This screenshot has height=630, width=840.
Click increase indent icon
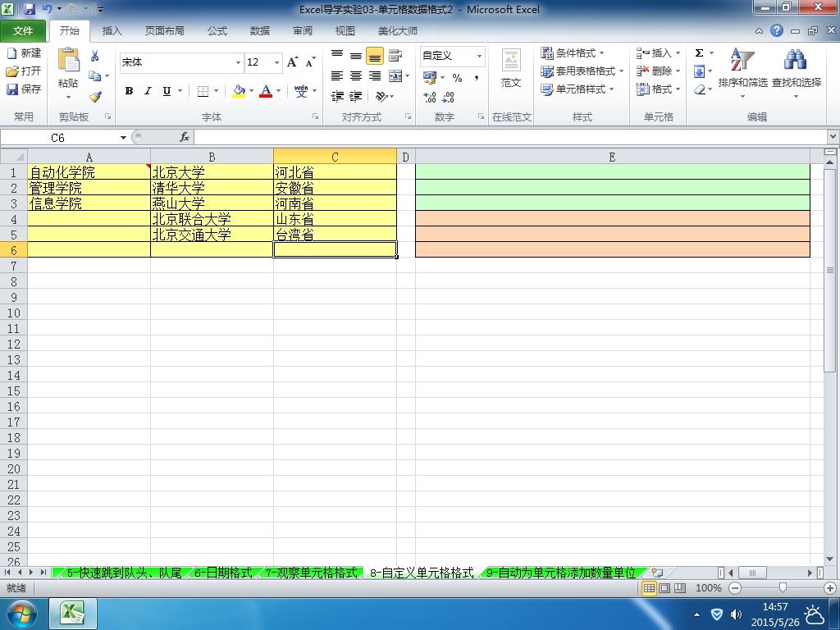[356, 97]
